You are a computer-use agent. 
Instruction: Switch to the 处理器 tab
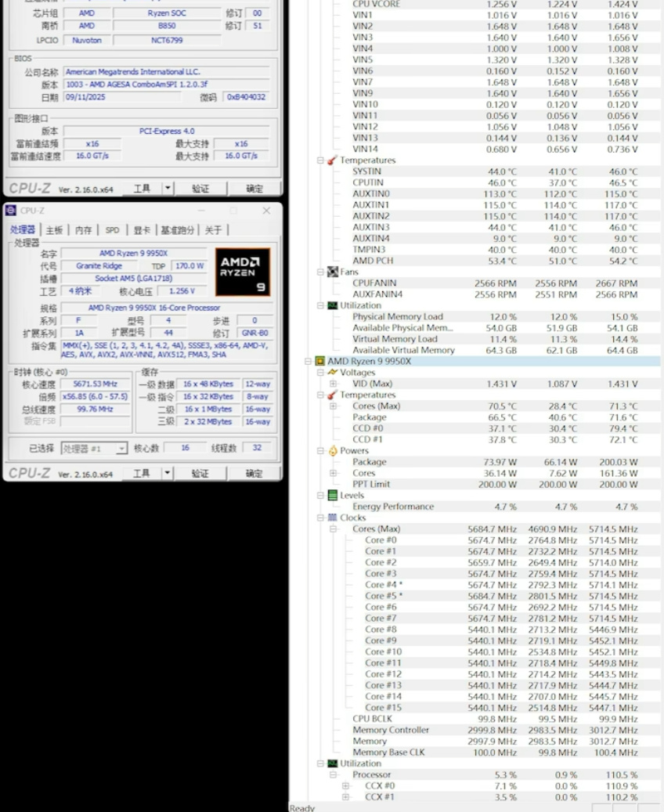pos(22,229)
